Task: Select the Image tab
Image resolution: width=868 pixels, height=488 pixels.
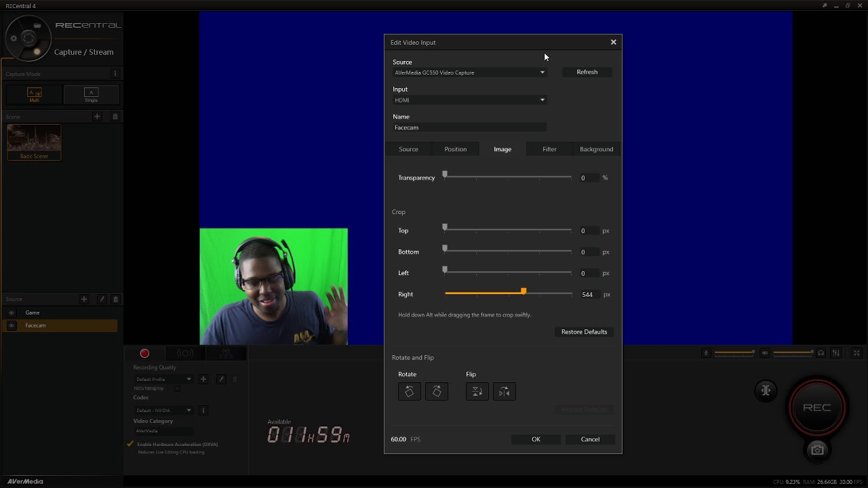Action: tap(502, 149)
